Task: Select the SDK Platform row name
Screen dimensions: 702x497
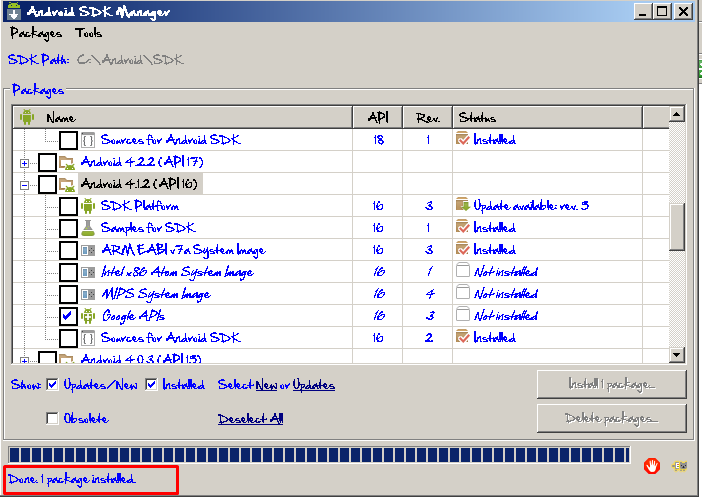Action: click(140, 206)
